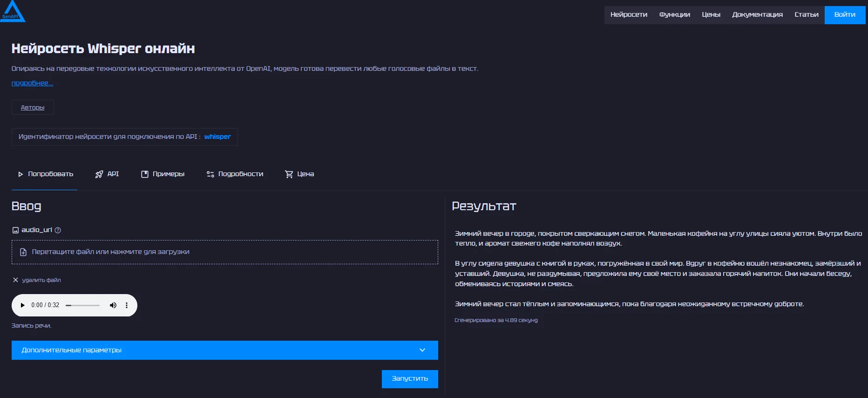Switch to the Примеры tab

coord(163,174)
